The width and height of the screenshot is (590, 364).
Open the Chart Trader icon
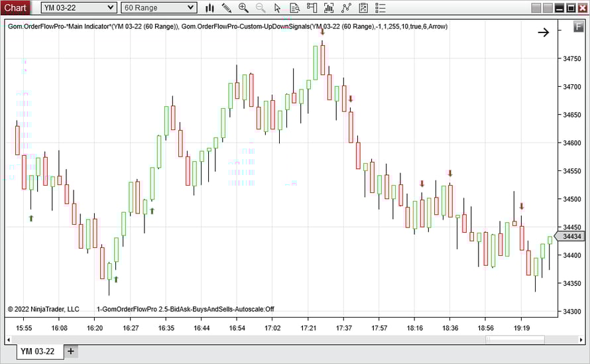pos(312,8)
